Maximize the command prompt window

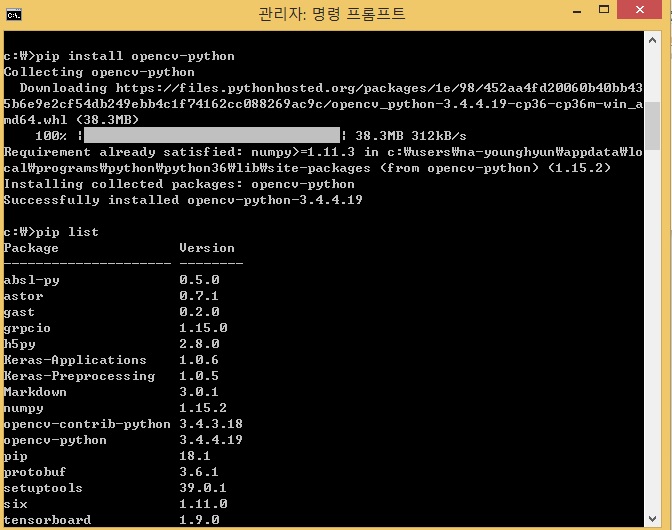pos(603,9)
